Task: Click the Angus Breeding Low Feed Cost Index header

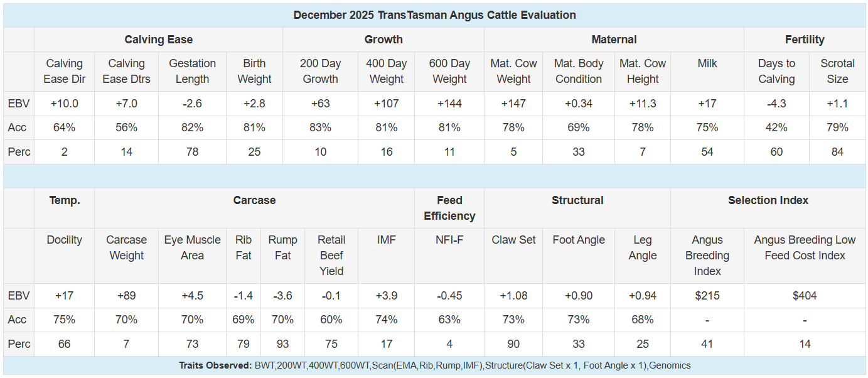Action: click(x=805, y=247)
